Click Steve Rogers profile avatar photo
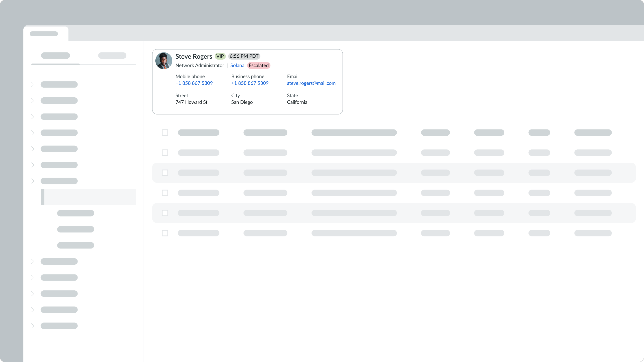Viewport: 644px width, 362px height. pos(163,61)
